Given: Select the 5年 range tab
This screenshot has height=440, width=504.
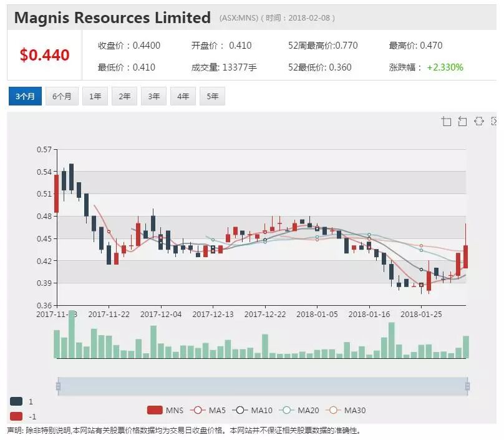Looking at the screenshot, I should [212, 96].
